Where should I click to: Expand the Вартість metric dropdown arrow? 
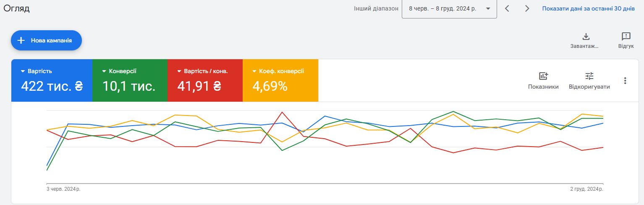tap(23, 71)
